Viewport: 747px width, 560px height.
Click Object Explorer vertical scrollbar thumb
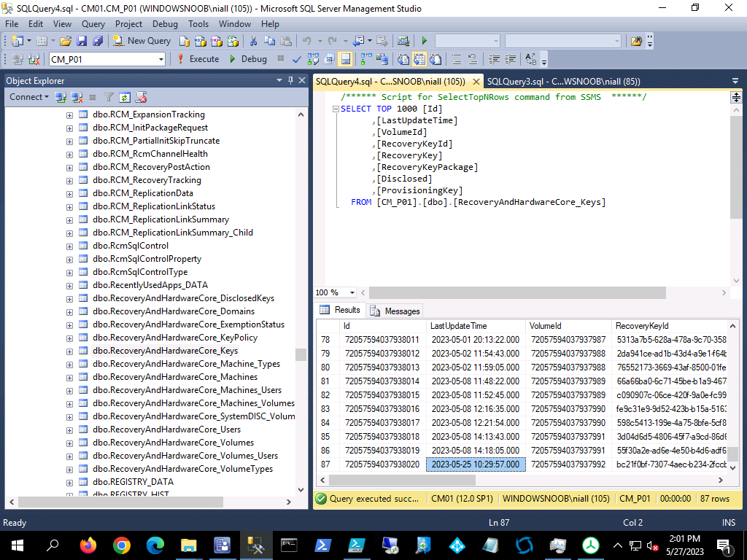tap(301, 355)
